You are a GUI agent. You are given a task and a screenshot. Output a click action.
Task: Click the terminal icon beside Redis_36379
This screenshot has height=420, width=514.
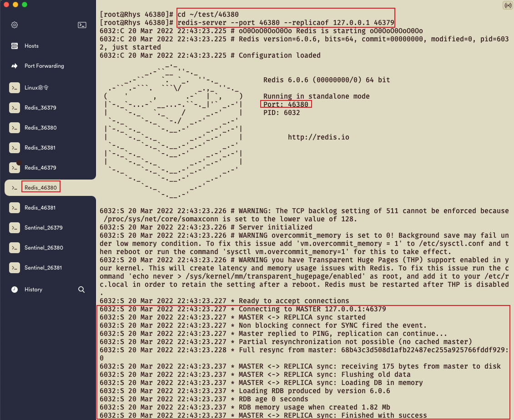15,108
